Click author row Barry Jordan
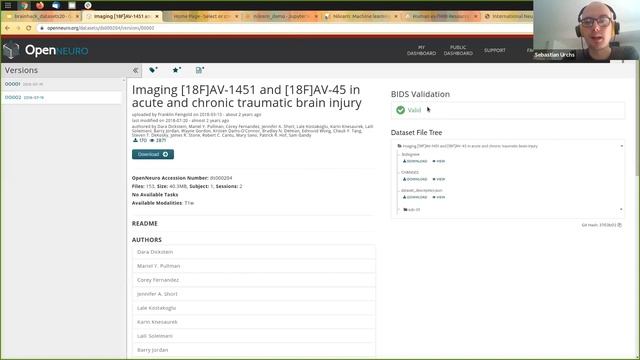 (x=253, y=350)
